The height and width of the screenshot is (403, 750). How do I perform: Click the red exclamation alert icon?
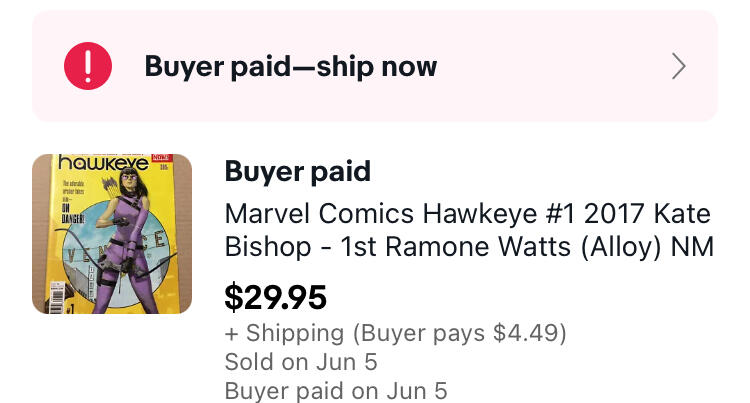point(88,66)
